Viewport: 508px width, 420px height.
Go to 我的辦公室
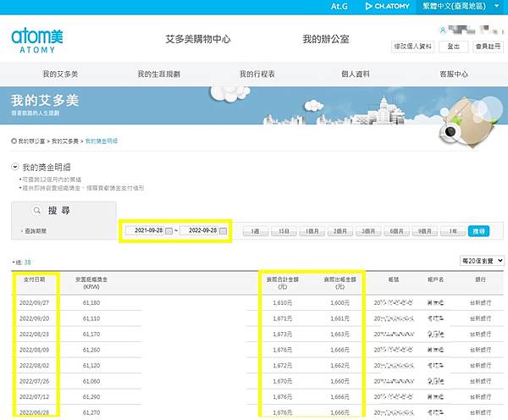tap(326, 39)
